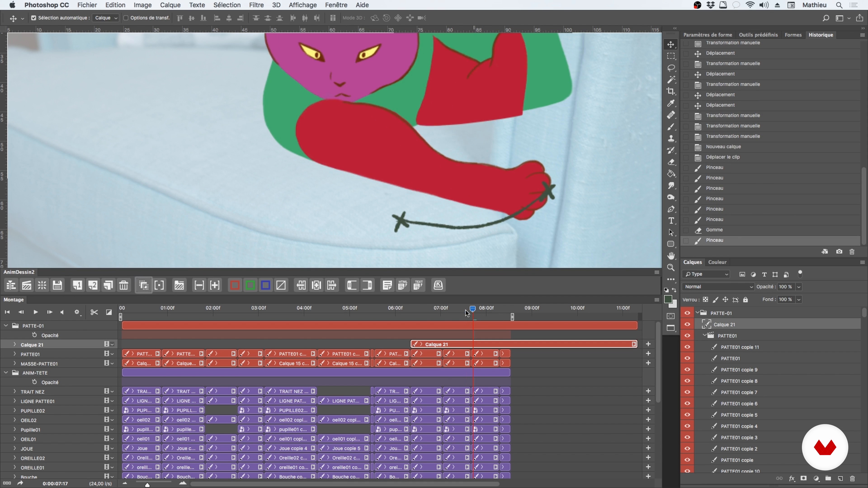Hide the Calque 21 layer
Viewport: 868px width, 488px height.
(x=687, y=324)
